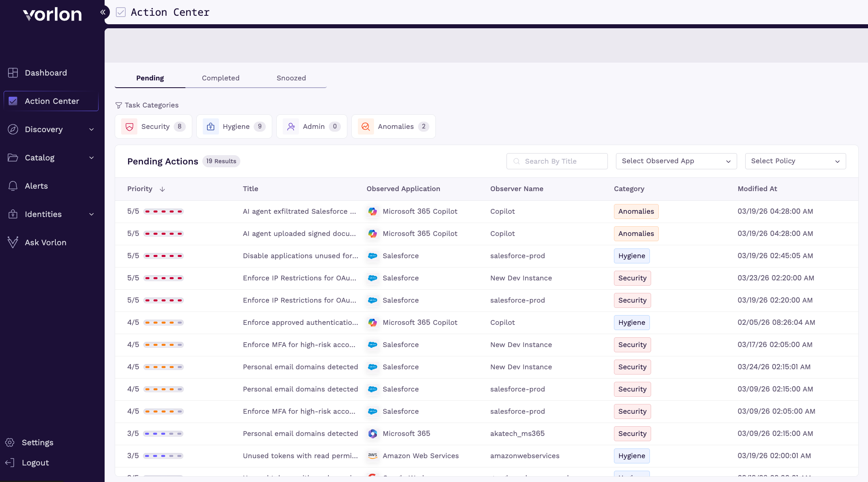
Task: Click the Anomalies category icon
Action: (366, 126)
